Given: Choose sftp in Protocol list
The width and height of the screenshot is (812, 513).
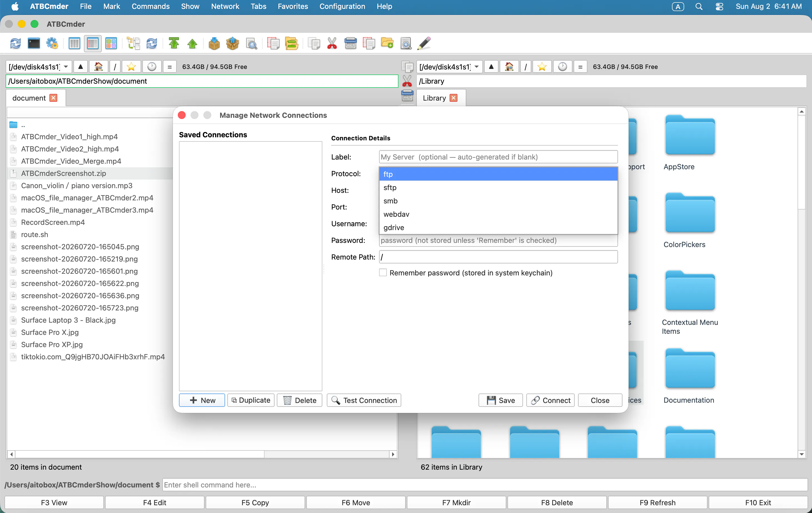Looking at the screenshot, I should [x=498, y=188].
